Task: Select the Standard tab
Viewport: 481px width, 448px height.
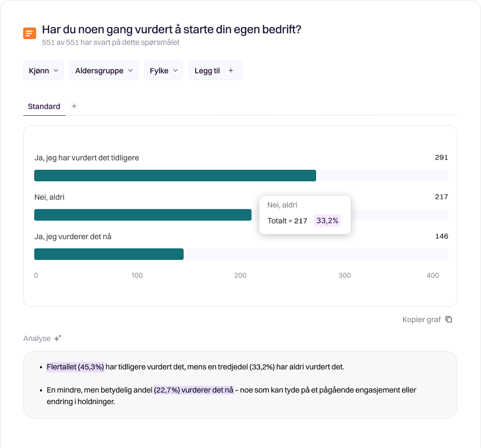Action: [44, 106]
